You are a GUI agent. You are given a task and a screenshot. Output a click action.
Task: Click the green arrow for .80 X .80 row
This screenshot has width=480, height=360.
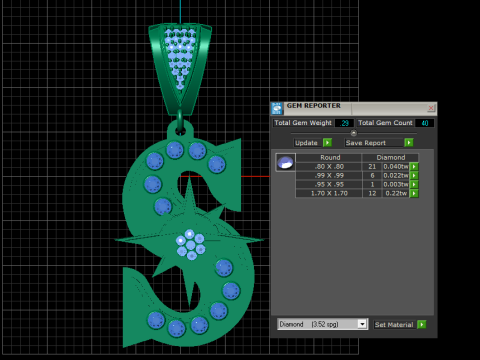(414, 166)
